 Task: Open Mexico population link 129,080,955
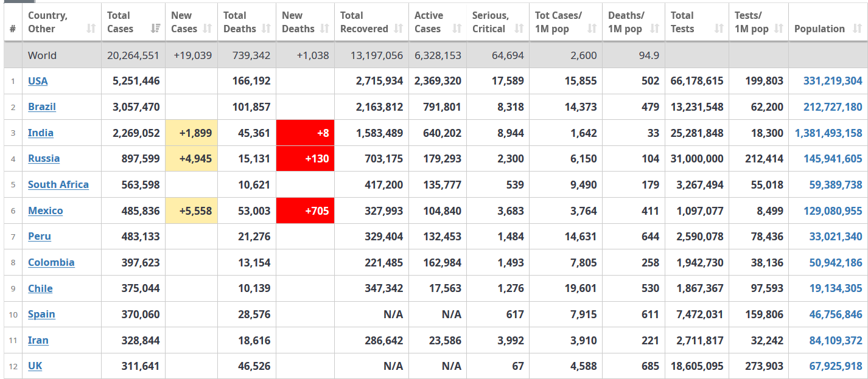coord(833,210)
